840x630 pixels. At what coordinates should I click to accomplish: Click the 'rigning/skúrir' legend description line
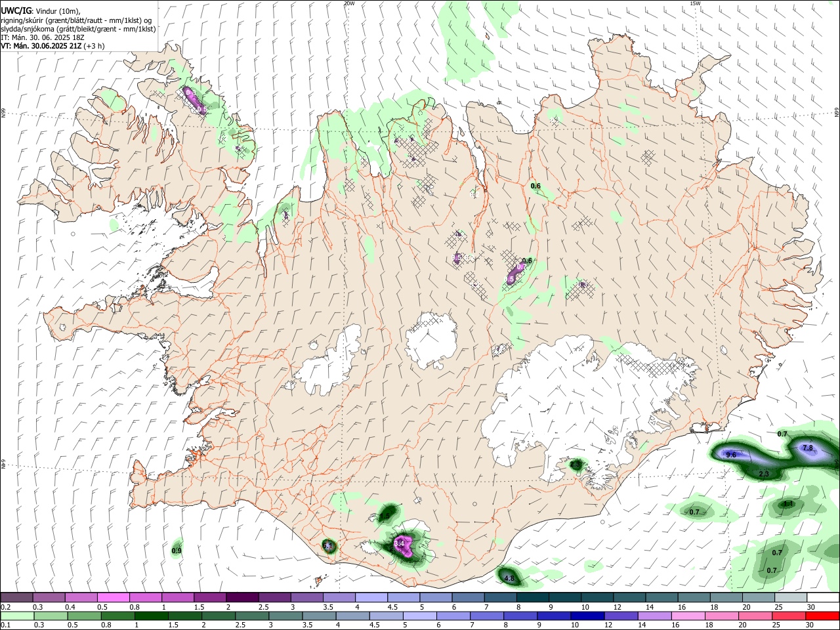point(76,20)
